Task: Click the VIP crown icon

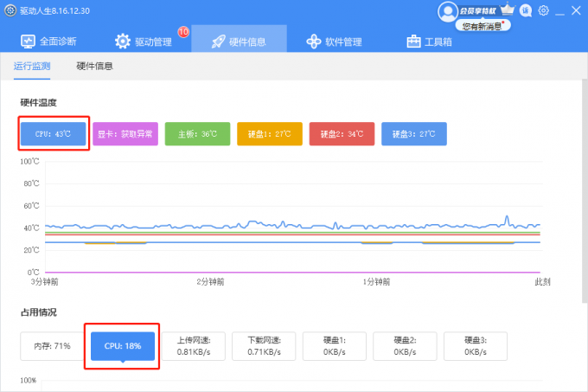Action: coord(508,9)
